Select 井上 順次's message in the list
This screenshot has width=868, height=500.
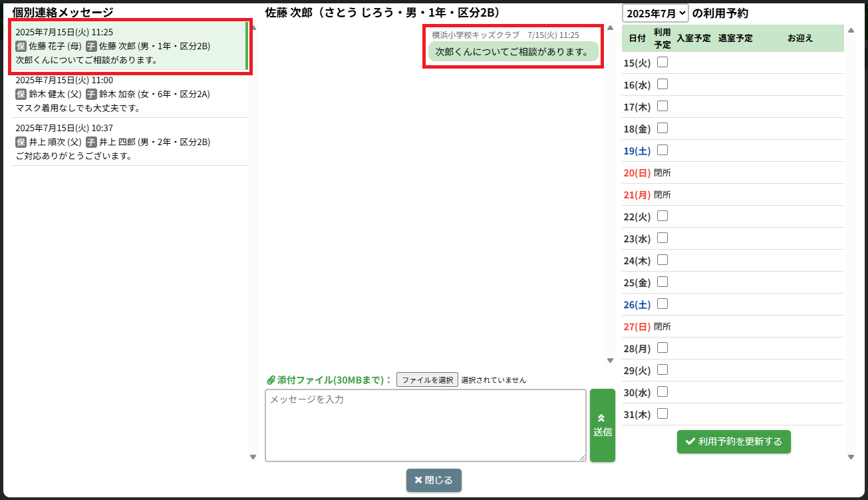130,142
